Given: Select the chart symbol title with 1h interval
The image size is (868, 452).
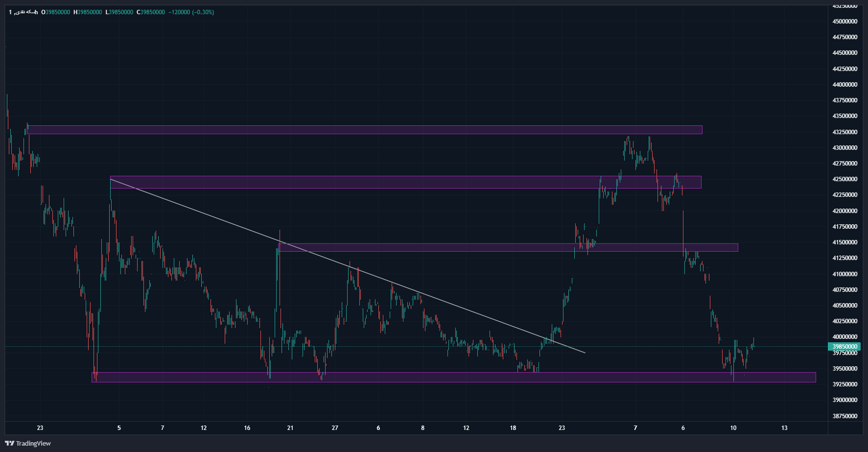Looking at the screenshot, I should pyautogui.click(x=23, y=12).
